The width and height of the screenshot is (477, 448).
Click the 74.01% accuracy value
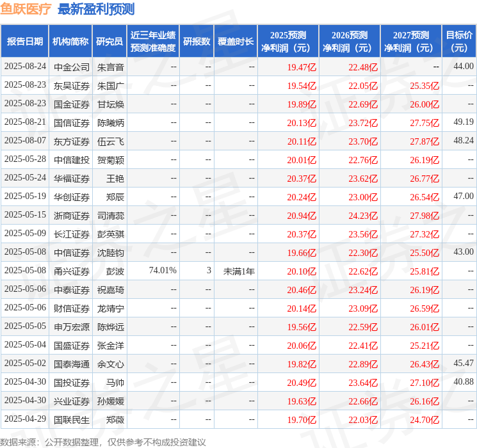[163, 270]
